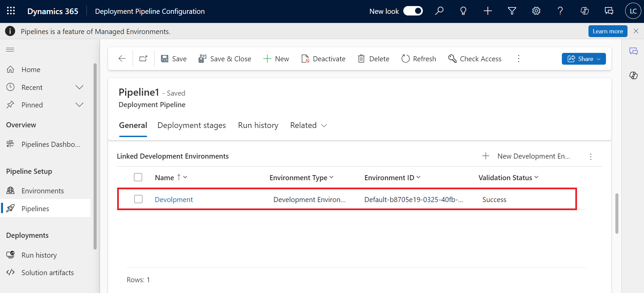Screen dimensions: 644x293
Task: Open advanced filter funnel icon
Action: [512, 11]
